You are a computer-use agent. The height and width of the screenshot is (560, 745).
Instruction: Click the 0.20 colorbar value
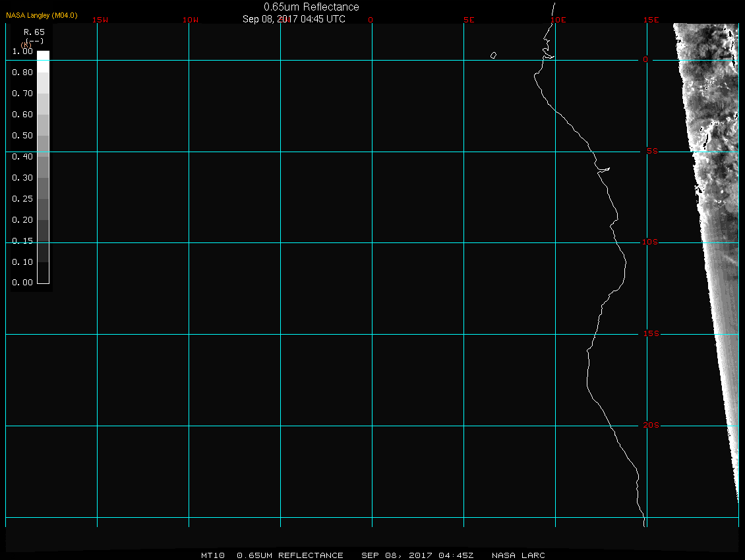(x=22, y=219)
